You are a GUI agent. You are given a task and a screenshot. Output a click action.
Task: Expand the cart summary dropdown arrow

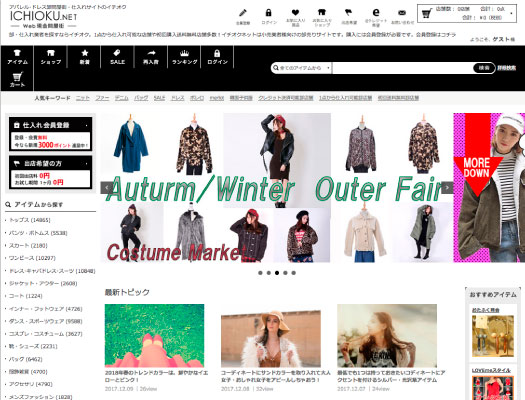click(x=511, y=13)
